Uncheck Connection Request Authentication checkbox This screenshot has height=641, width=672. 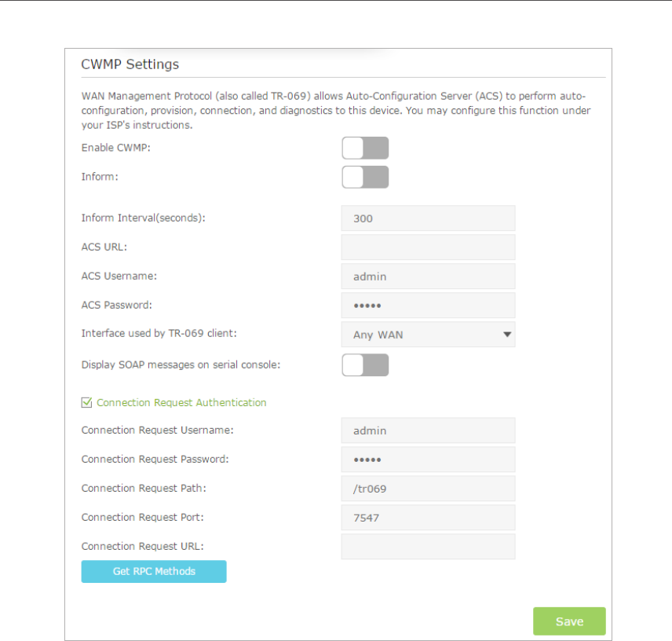(x=86, y=402)
